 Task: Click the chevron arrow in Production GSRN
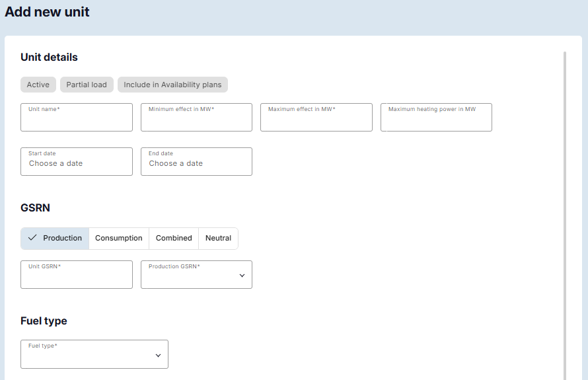click(242, 276)
